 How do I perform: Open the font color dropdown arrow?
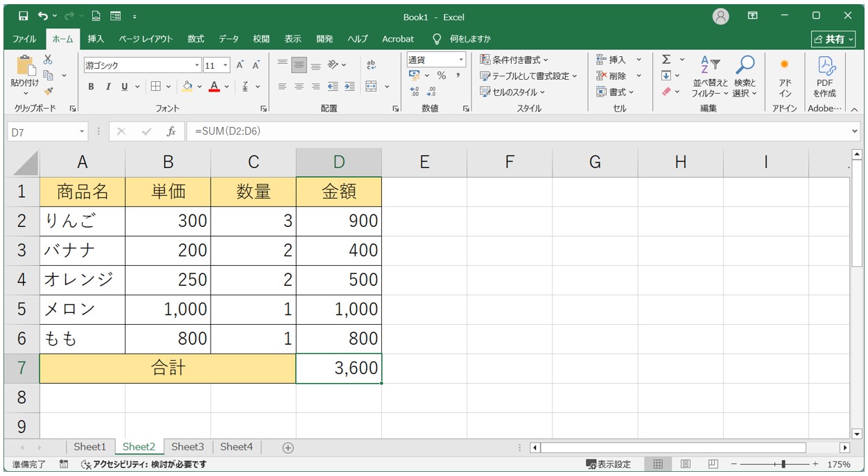(x=227, y=87)
